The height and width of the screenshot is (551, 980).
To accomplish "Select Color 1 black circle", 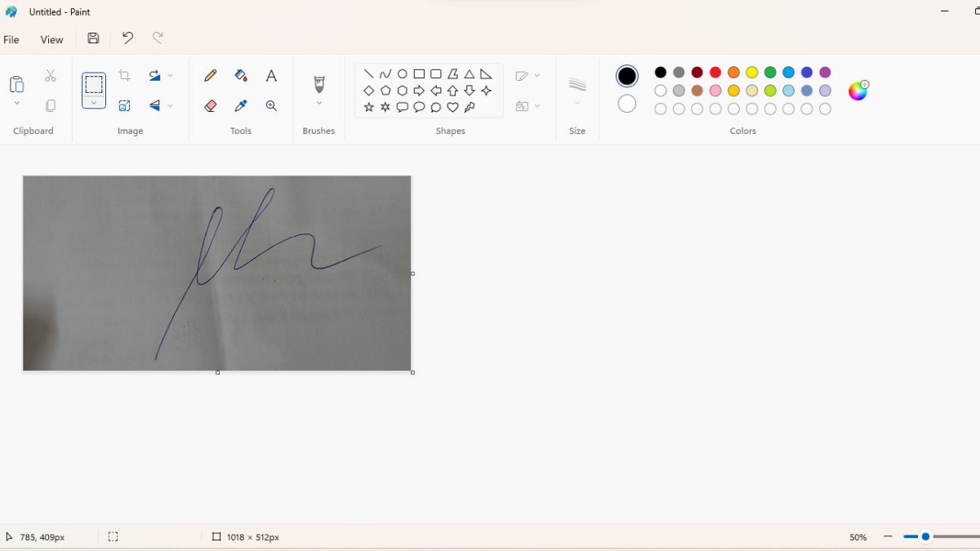I will click(x=627, y=76).
